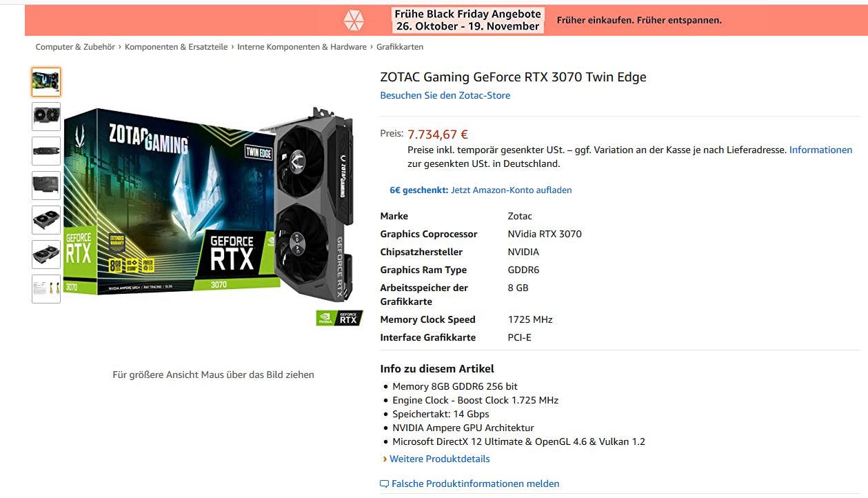The height and width of the screenshot is (498, 868).
Task: Click the main ZOTAC Gaming product image
Action: [212, 206]
